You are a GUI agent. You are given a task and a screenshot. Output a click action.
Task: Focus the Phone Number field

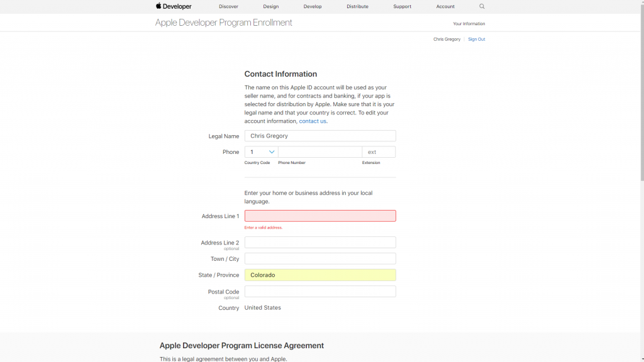(x=320, y=152)
